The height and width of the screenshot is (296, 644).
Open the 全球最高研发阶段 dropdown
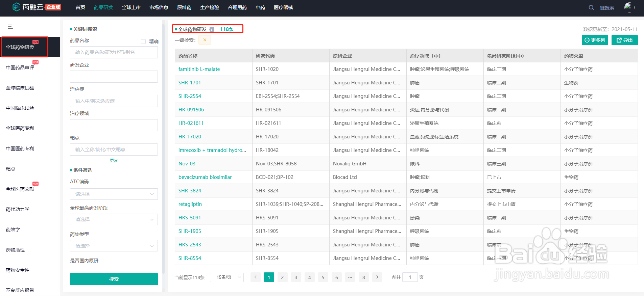click(114, 219)
